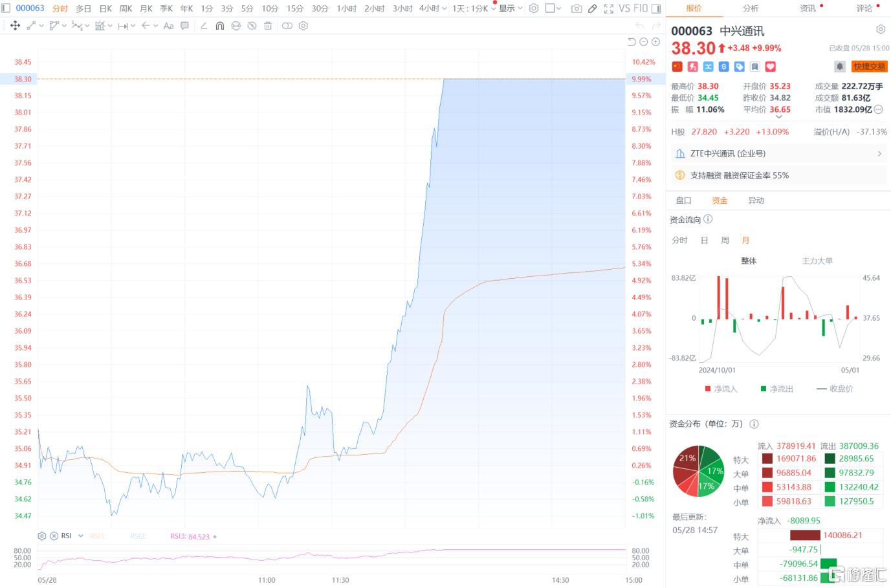Select the Aa text annotation tool
The height and width of the screenshot is (588, 891).
[168, 26]
